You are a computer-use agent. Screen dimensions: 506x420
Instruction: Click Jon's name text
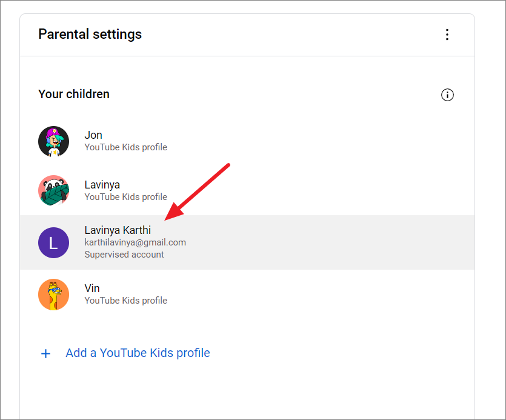[x=93, y=135]
